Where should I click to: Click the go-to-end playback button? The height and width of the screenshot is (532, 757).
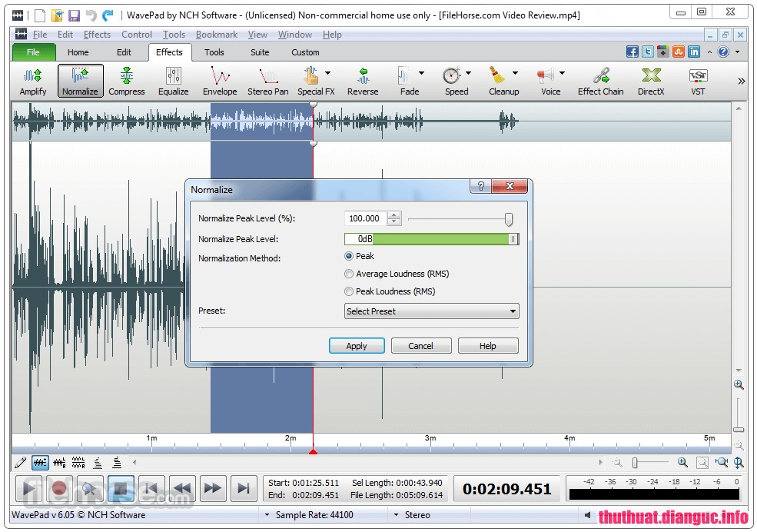point(244,488)
